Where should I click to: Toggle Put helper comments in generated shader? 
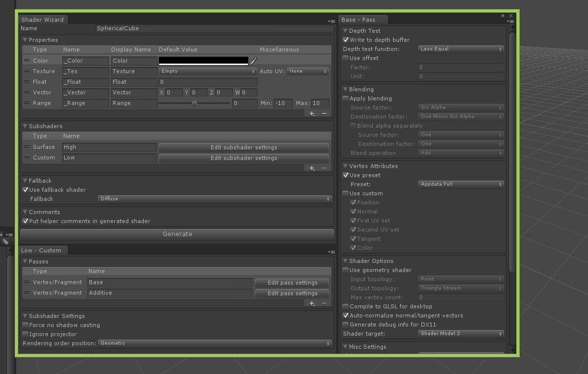(x=25, y=222)
